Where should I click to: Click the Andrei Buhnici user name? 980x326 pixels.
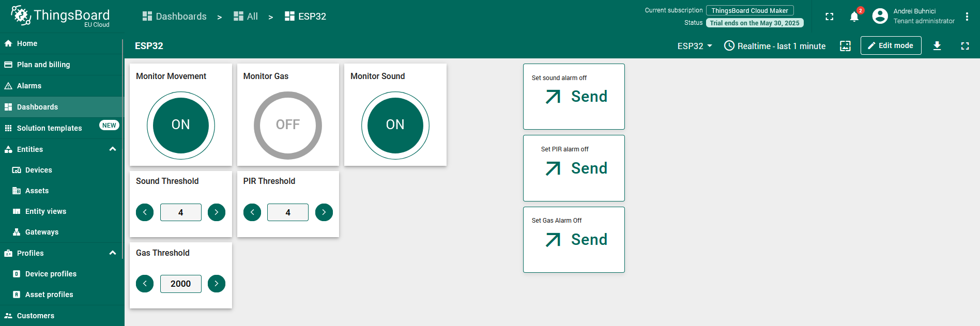[914, 11]
